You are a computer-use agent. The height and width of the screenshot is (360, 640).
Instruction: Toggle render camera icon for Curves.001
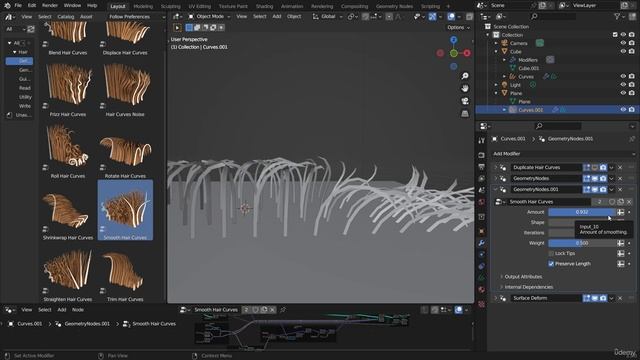632,110
